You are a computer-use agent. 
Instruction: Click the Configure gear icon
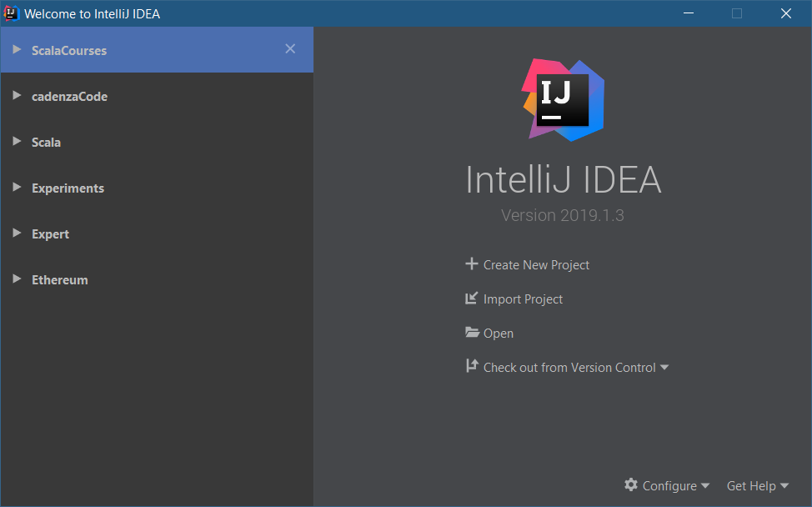pos(631,484)
